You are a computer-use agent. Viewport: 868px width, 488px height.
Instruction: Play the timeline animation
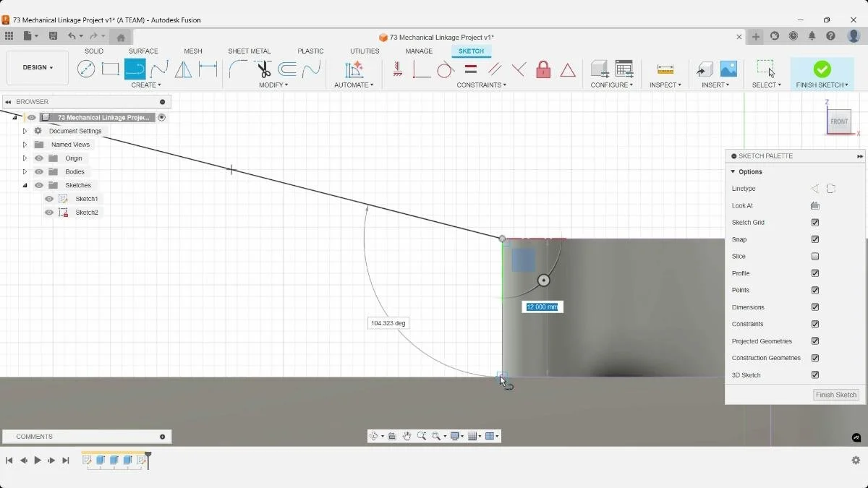click(x=38, y=461)
